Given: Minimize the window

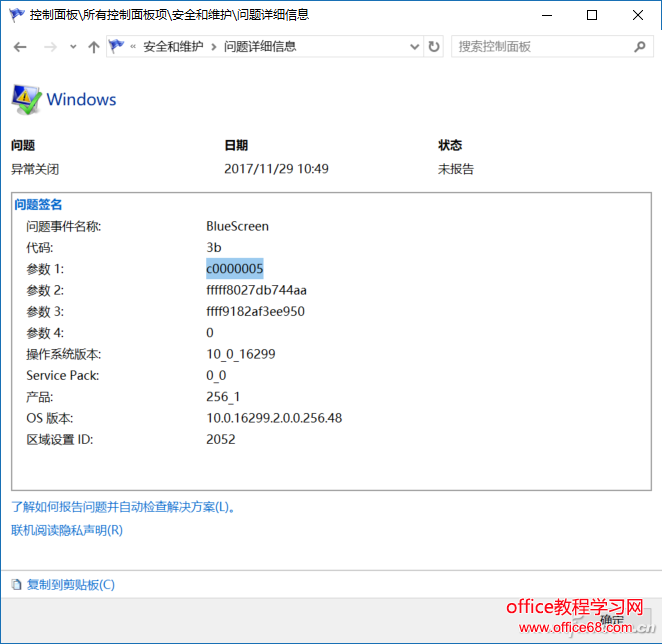Looking at the screenshot, I should coord(547,15).
